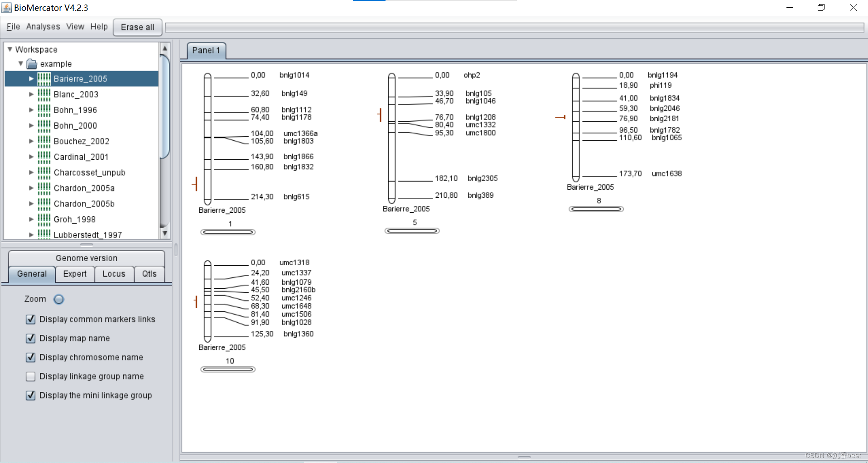Screen dimensions: 868x463
Task: Disable Display chromosome name
Action: point(30,357)
